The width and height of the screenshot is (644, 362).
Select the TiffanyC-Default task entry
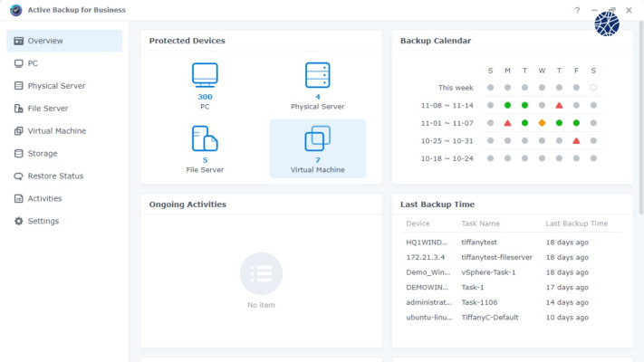pos(490,318)
